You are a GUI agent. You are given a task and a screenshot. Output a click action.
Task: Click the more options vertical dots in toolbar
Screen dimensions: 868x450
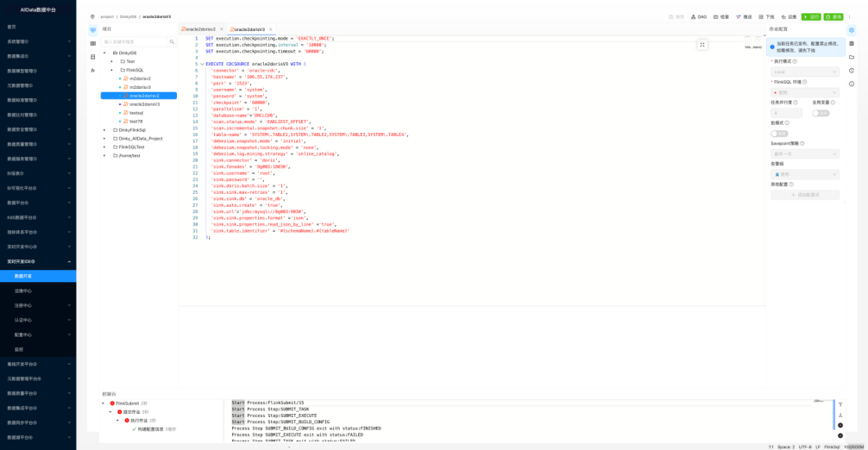pyautogui.click(x=849, y=16)
